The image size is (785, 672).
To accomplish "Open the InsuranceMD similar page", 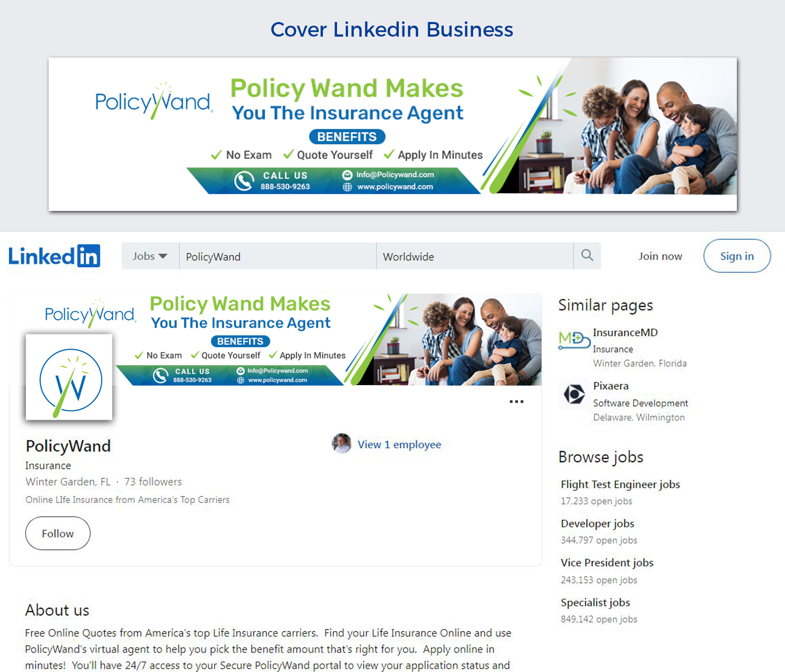I will coord(625,332).
